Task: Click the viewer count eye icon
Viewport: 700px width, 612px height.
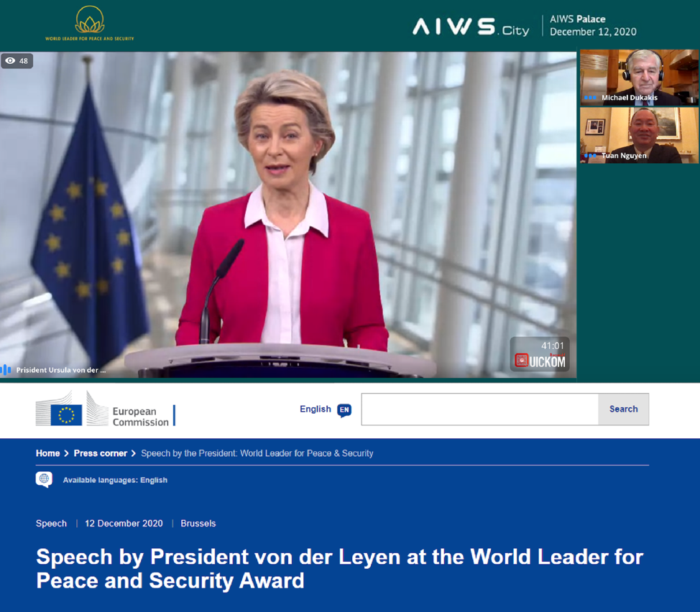Action: (x=10, y=60)
